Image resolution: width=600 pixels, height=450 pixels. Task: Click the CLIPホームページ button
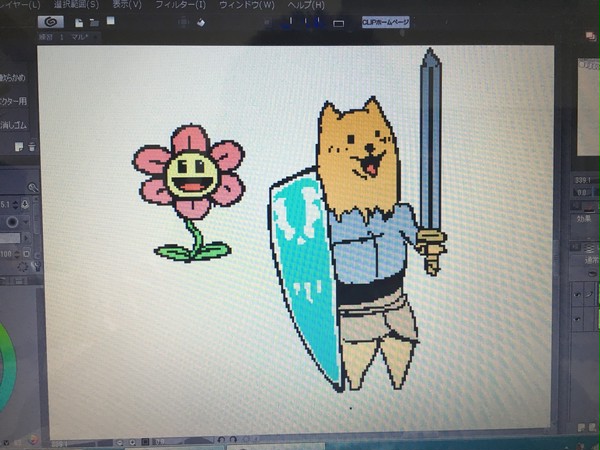pos(385,22)
